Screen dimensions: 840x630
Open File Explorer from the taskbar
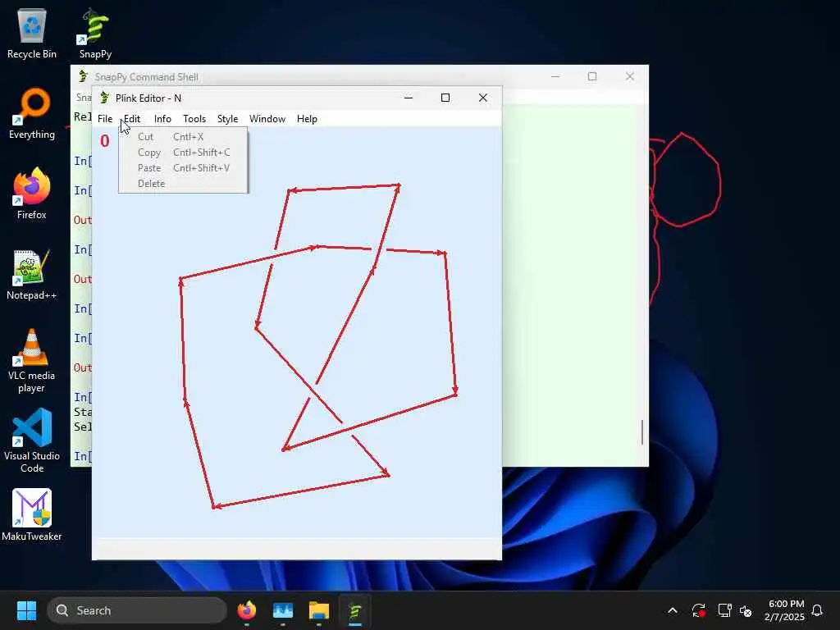point(319,610)
